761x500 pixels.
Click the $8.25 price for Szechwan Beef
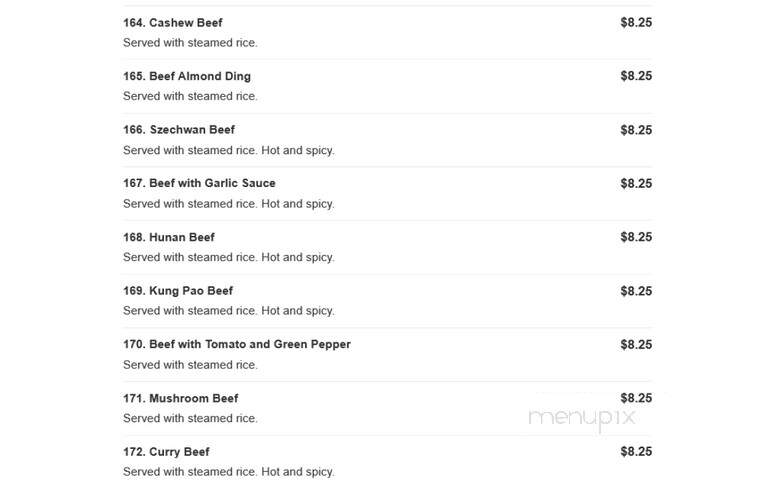click(x=636, y=130)
